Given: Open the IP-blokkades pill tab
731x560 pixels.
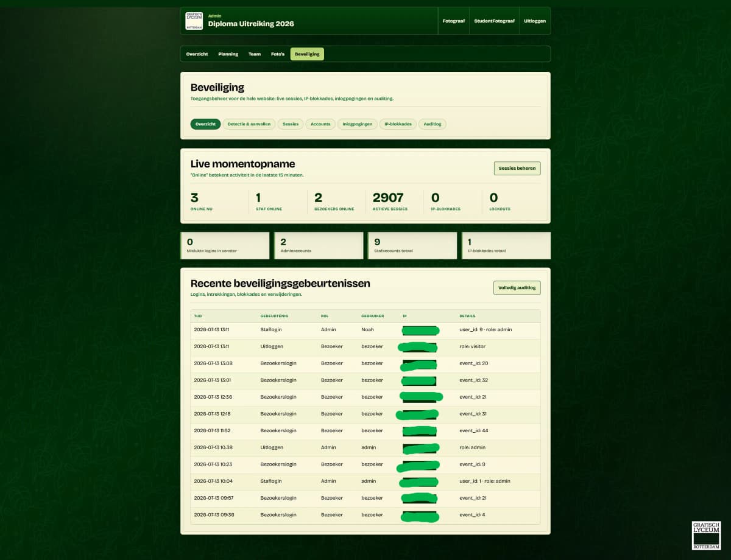Looking at the screenshot, I should 398,124.
